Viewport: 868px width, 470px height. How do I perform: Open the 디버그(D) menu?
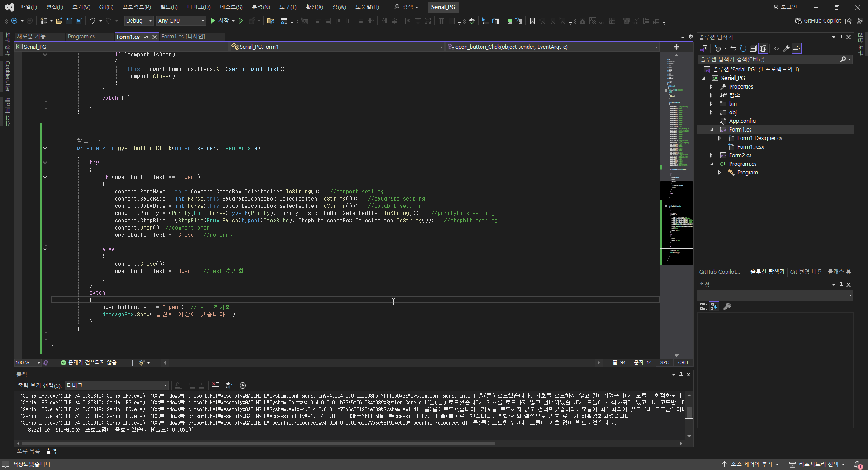198,7
